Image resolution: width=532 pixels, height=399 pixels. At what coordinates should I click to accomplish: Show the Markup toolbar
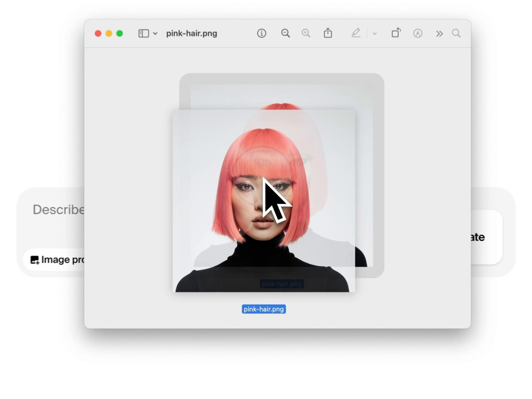[x=418, y=33]
